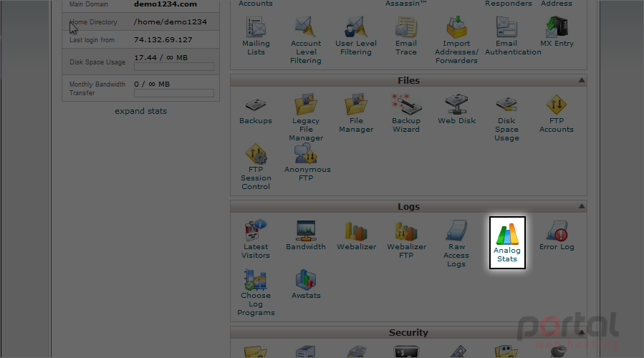Open Account Level Filtering
The width and height of the screenshot is (644, 358).
(x=306, y=40)
